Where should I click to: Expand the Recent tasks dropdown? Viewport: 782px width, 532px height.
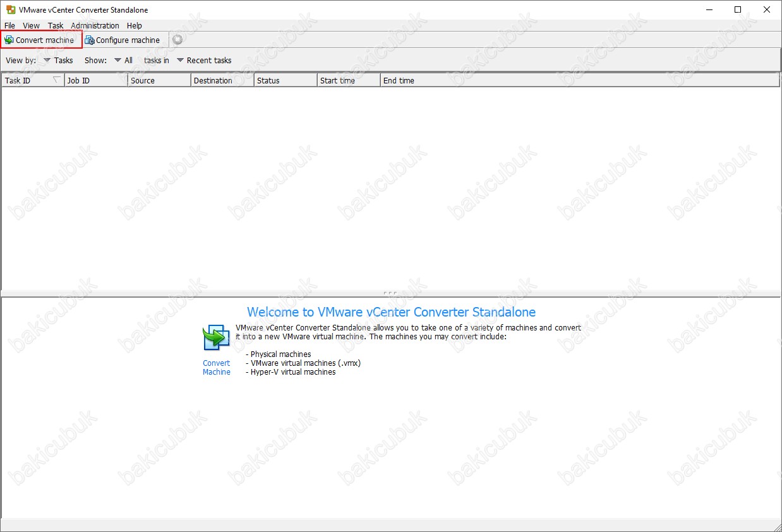pyautogui.click(x=204, y=61)
